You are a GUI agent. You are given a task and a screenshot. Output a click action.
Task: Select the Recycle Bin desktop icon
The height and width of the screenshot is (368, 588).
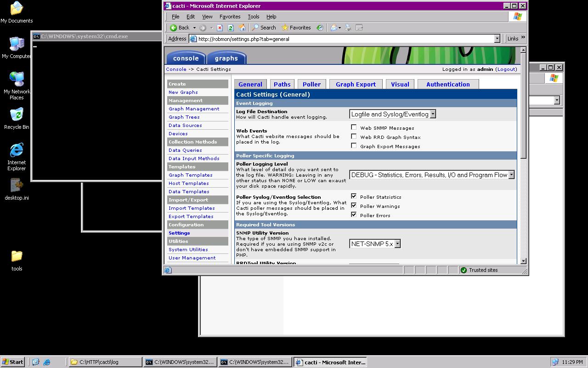[x=17, y=119]
